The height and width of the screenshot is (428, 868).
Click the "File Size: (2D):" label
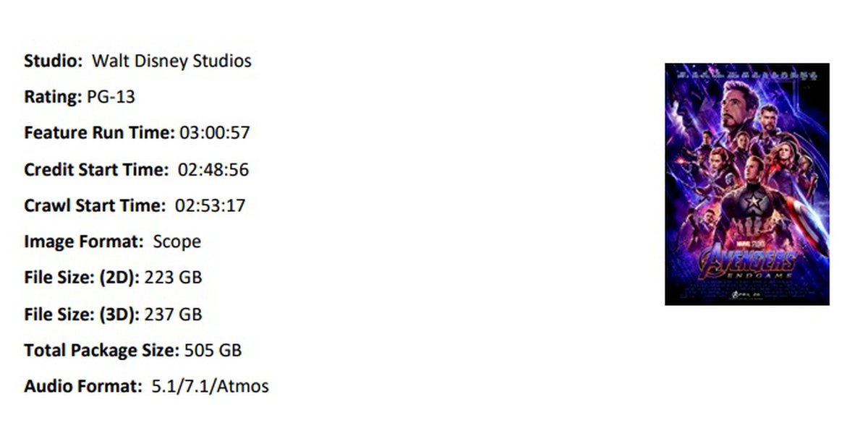(x=82, y=278)
